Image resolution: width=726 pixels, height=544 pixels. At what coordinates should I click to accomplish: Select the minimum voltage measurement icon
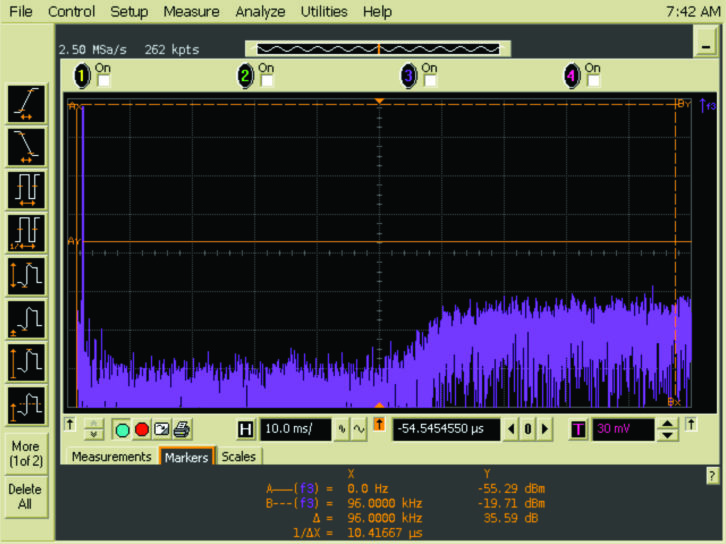[x=26, y=319]
